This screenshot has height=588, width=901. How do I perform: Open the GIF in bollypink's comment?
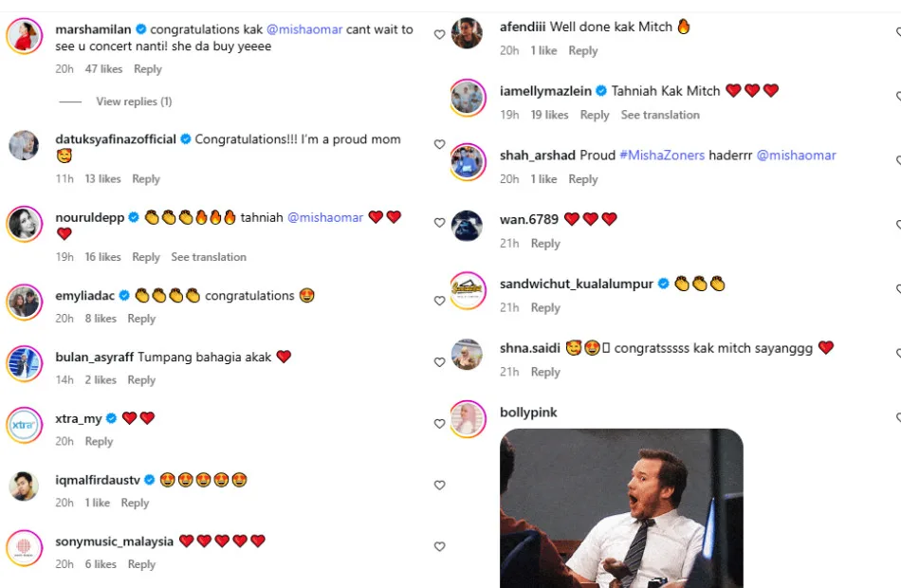coord(621,507)
